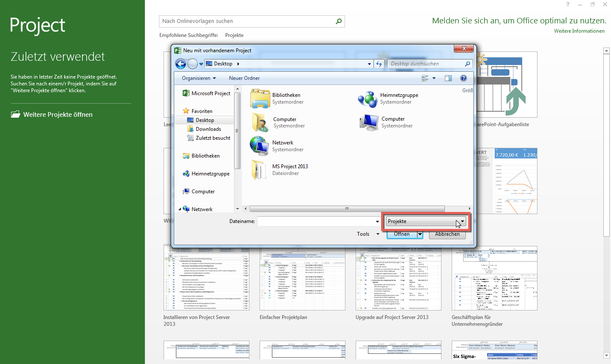This screenshot has height=364, width=611.
Task: Click the Abbrechen button
Action: pyautogui.click(x=447, y=234)
